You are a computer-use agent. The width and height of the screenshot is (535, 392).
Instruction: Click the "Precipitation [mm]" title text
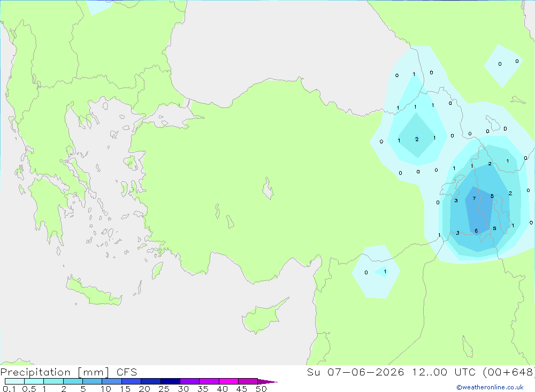(x=55, y=372)
